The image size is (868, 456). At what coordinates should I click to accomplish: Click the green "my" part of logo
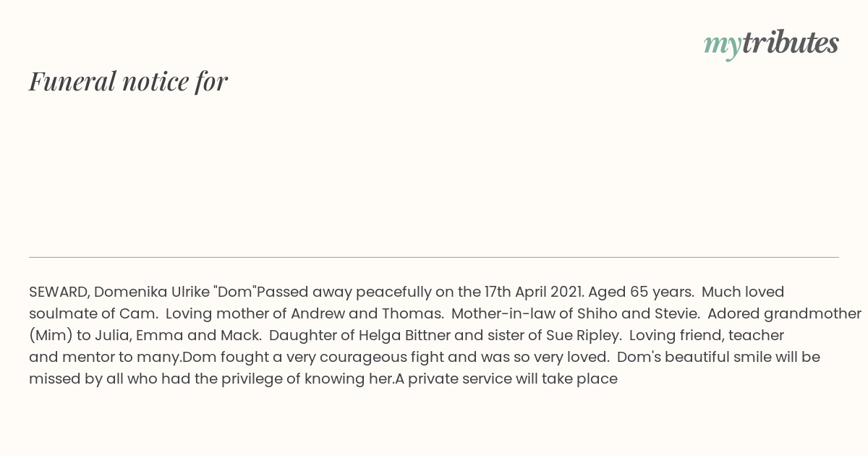tap(723, 46)
